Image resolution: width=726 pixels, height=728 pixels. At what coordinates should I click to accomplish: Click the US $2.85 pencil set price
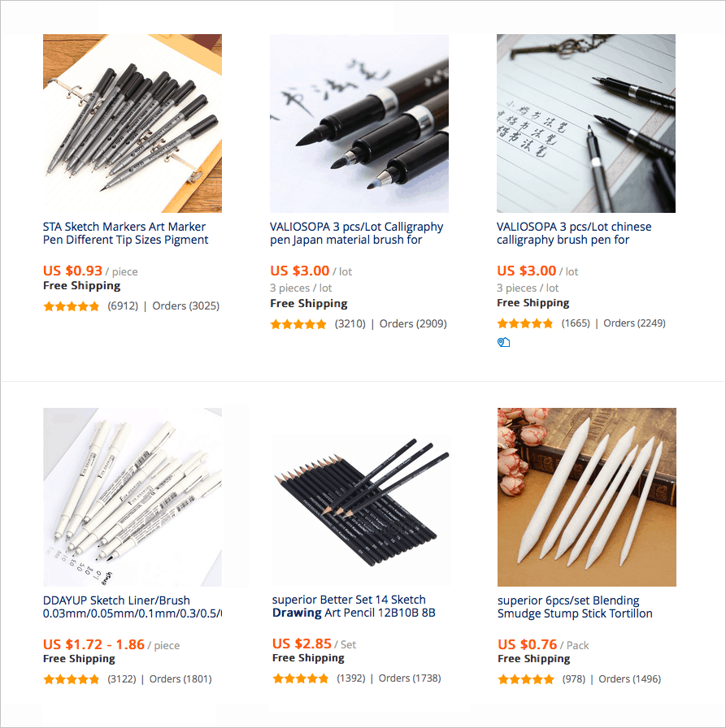pyautogui.click(x=302, y=643)
